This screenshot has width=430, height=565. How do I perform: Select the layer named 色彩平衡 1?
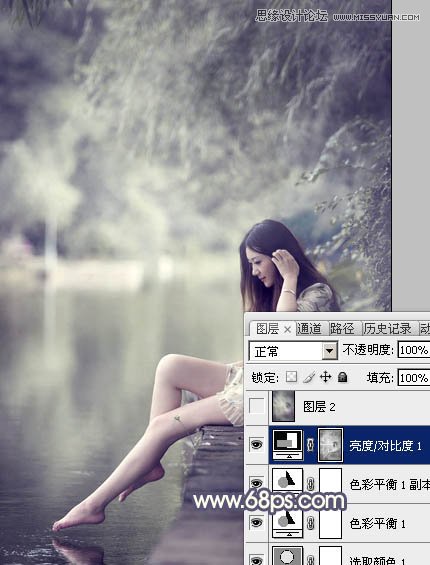point(378,523)
